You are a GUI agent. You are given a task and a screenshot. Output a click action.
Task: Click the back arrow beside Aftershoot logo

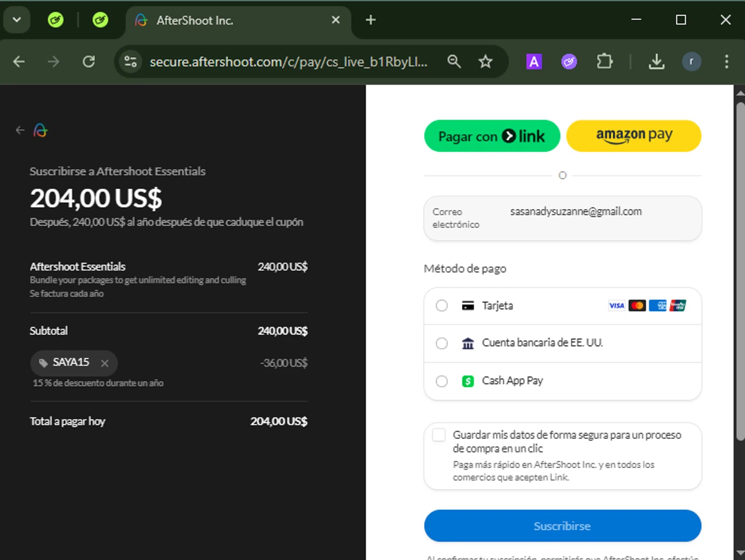pos(20,130)
